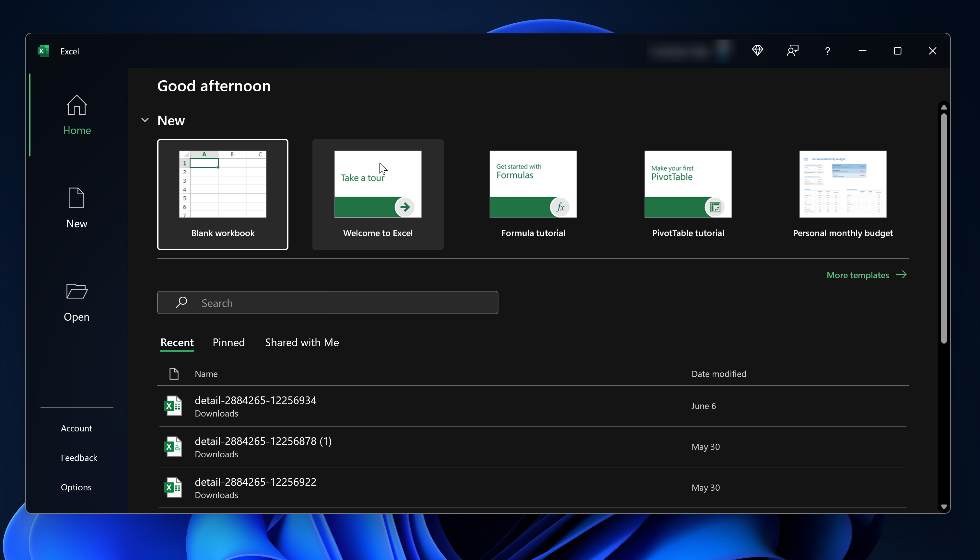Click the Excel logo in the title bar
Viewport: 980px width, 560px height.
point(43,51)
